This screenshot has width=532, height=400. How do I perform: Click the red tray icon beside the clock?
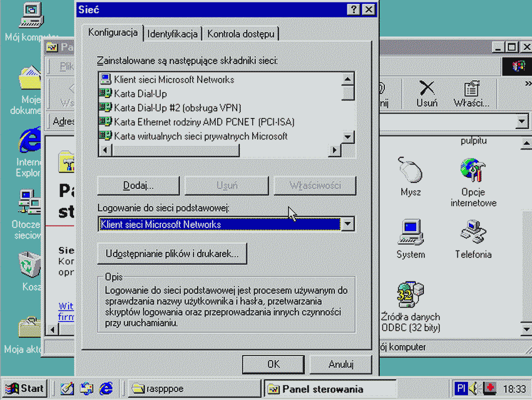pos(489,388)
